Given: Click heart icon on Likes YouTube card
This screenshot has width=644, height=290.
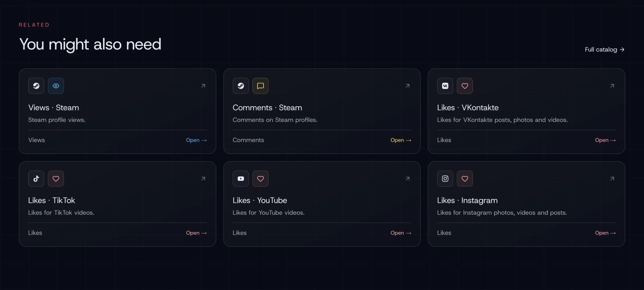Looking at the screenshot, I should 260,179.
